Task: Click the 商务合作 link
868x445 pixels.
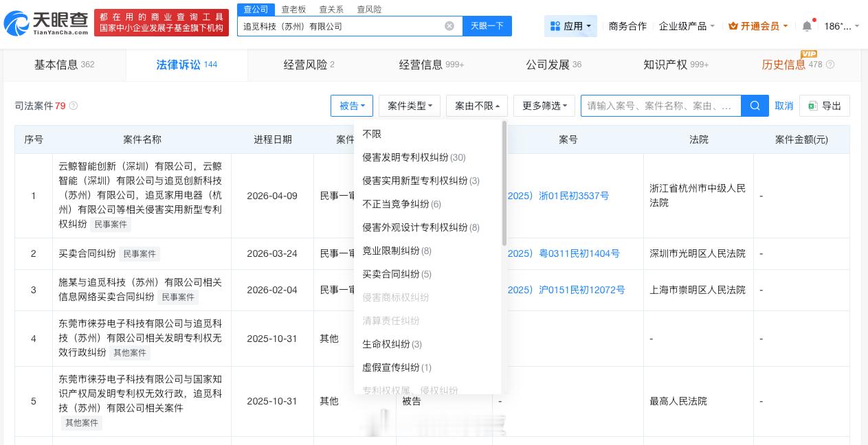Action: pos(627,26)
